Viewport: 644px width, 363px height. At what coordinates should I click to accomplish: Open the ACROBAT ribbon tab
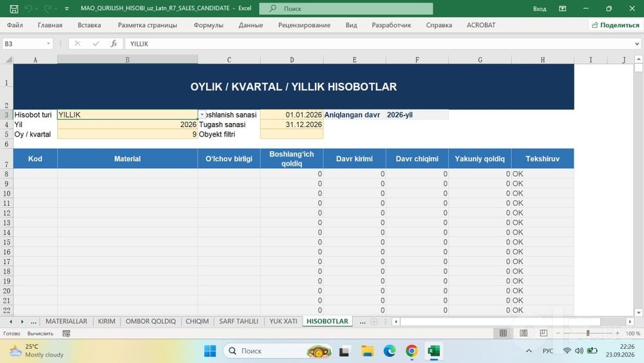pyautogui.click(x=481, y=25)
